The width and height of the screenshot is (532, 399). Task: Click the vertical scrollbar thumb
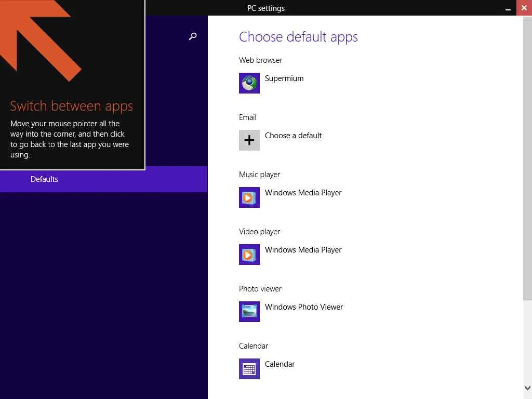point(527,158)
